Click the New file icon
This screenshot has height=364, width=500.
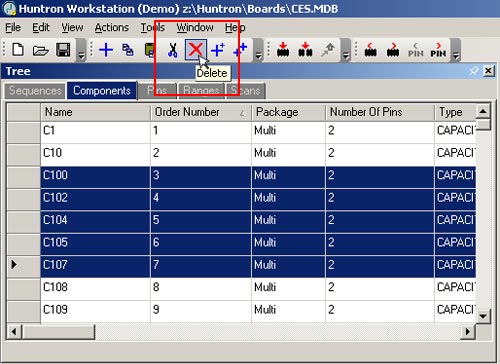pyautogui.click(x=18, y=50)
